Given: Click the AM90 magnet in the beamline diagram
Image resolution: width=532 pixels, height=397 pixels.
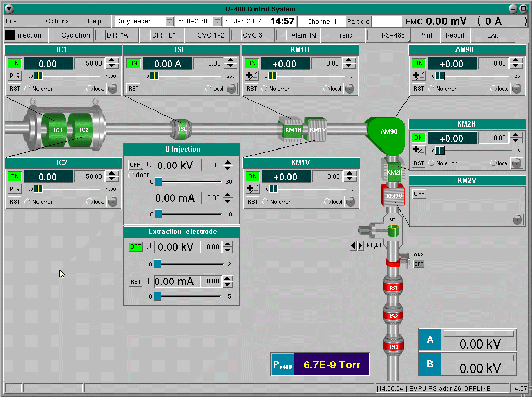Looking at the screenshot, I should [x=388, y=132].
